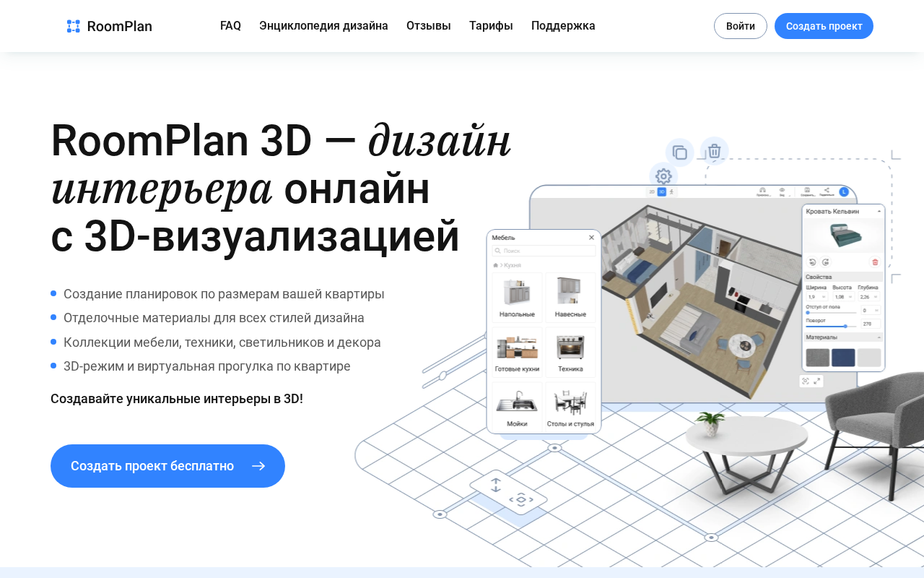Click the vertical arrows icon on the floor grid
The height and width of the screenshot is (578, 924).
(496, 485)
